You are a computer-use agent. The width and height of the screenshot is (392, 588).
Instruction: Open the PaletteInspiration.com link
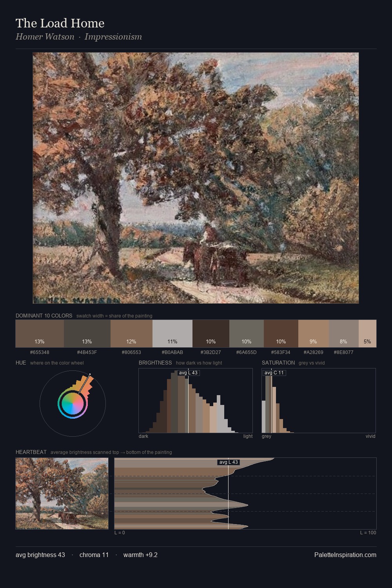click(x=345, y=555)
